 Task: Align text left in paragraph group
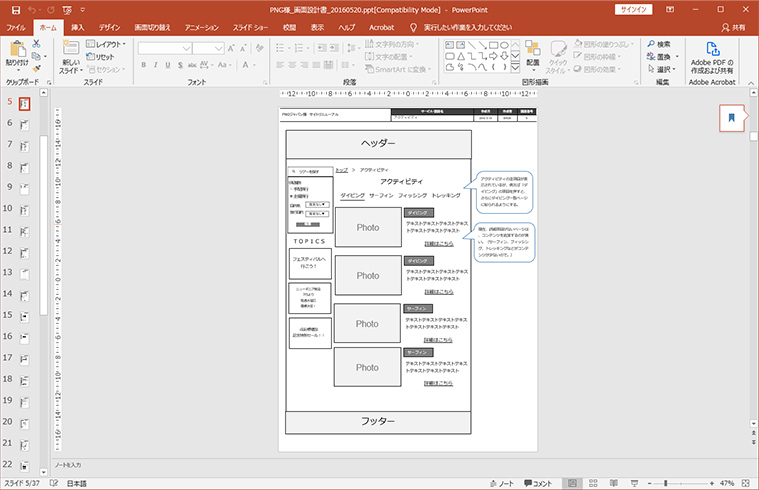pyautogui.click(x=280, y=65)
